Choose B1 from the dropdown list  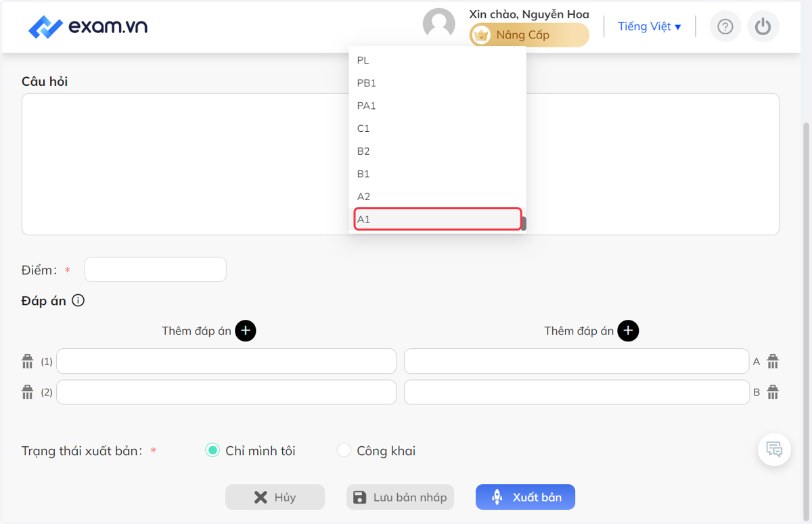click(x=437, y=174)
